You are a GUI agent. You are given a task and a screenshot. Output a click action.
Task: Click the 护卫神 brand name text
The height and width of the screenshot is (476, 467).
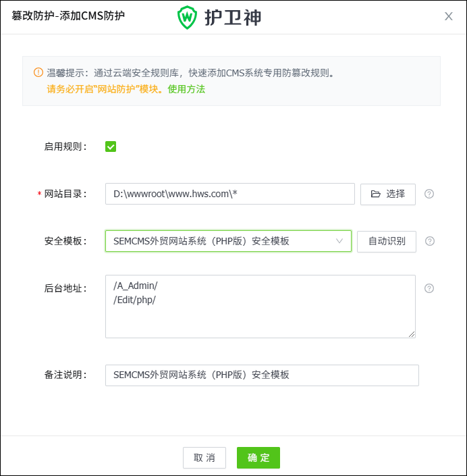233,18
